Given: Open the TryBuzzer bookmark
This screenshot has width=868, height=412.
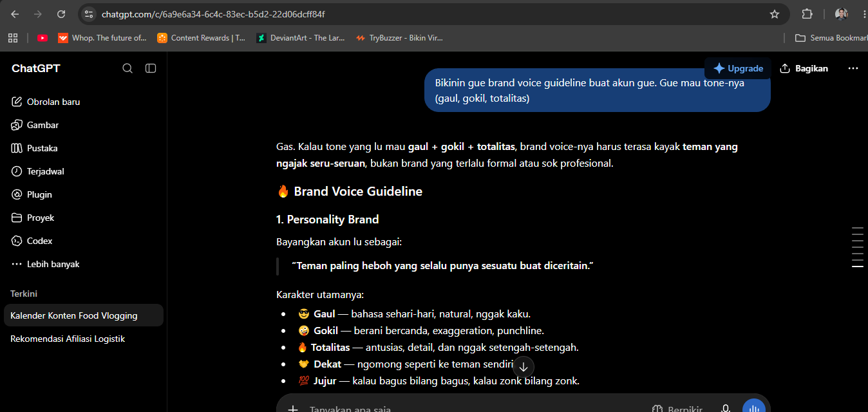Looking at the screenshot, I should pos(399,38).
